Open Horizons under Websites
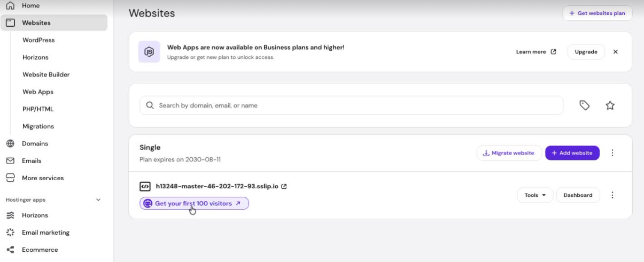644x262 pixels. tap(35, 57)
